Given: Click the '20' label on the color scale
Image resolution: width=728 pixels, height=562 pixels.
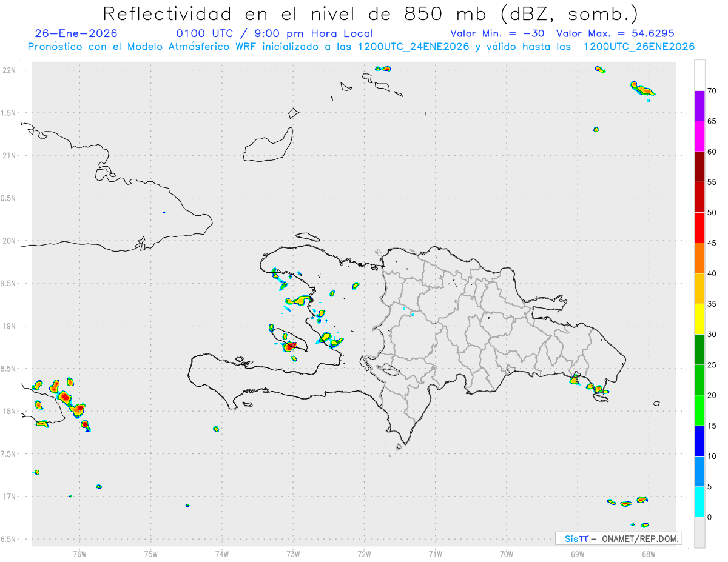Looking at the screenshot, I should click(712, 395).
